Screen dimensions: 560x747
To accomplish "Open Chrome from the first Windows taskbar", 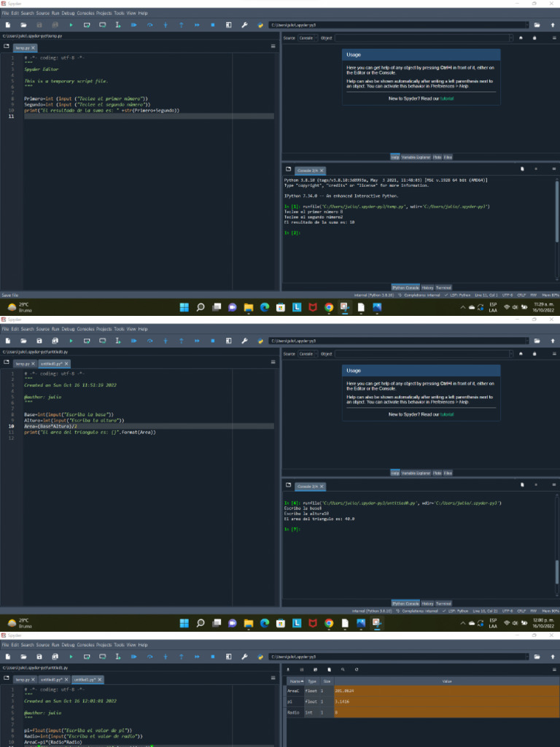I will tap(329, 308).
